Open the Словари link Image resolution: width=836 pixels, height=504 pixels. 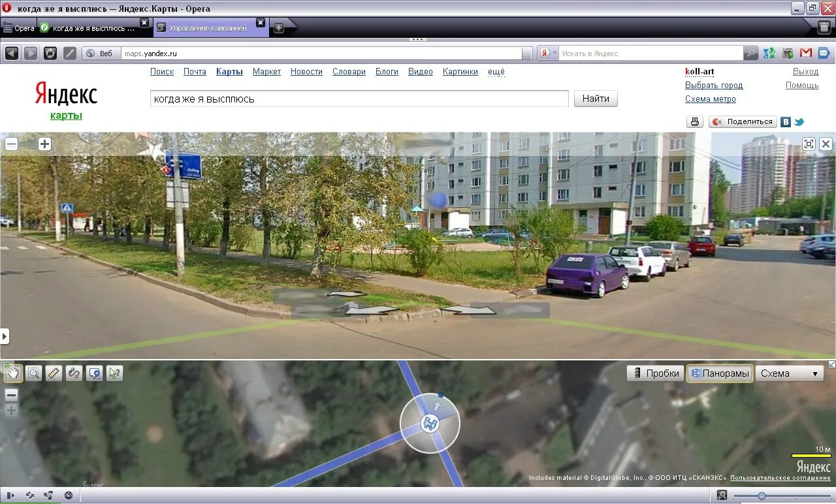point(349,72)
